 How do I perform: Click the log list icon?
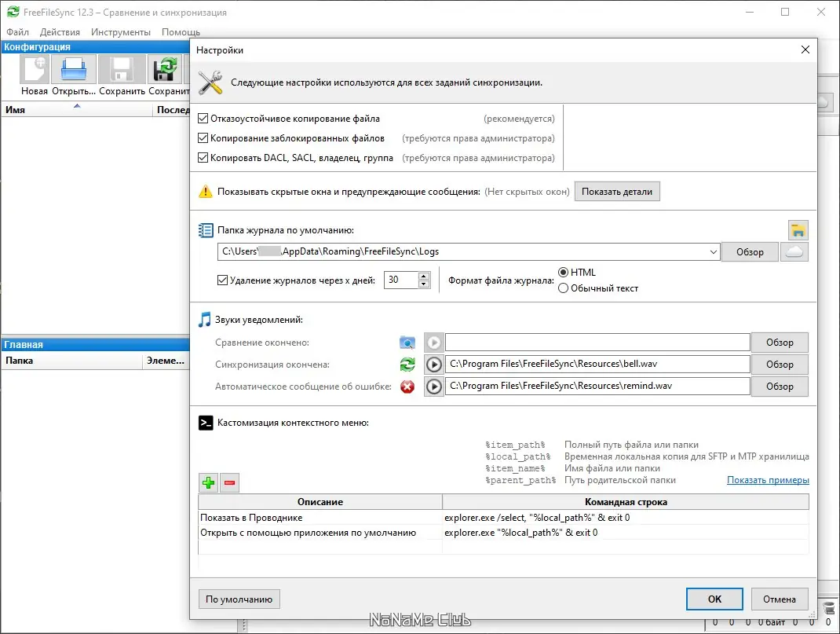[x=206, y=230]
